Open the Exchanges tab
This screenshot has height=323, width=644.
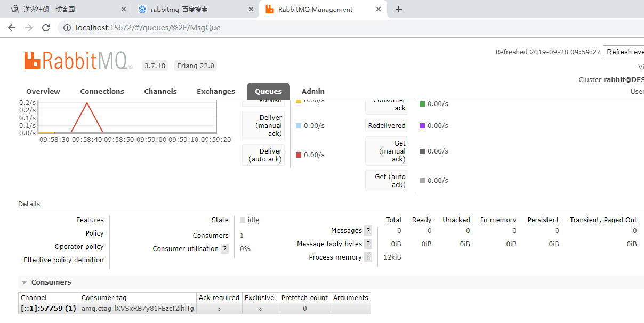(216, 91)
